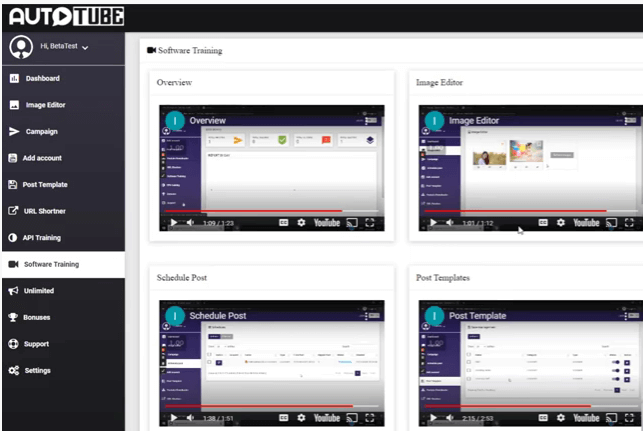Seek on the Overview video progress bar

point(272,211)
